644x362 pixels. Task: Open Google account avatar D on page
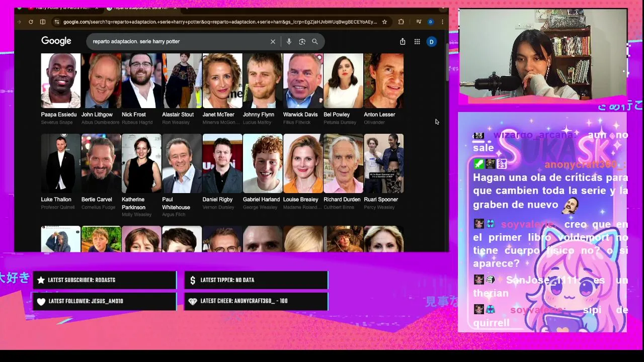click(432, 42)
